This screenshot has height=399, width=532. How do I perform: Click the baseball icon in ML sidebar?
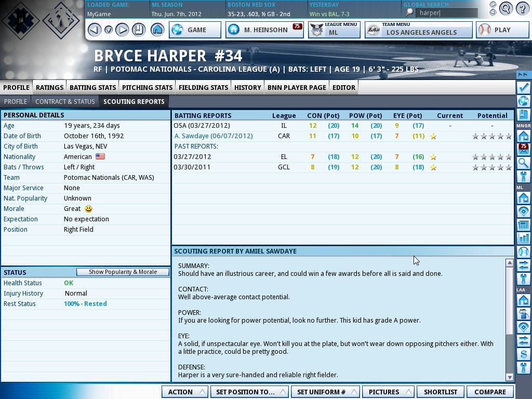[524, 252]
